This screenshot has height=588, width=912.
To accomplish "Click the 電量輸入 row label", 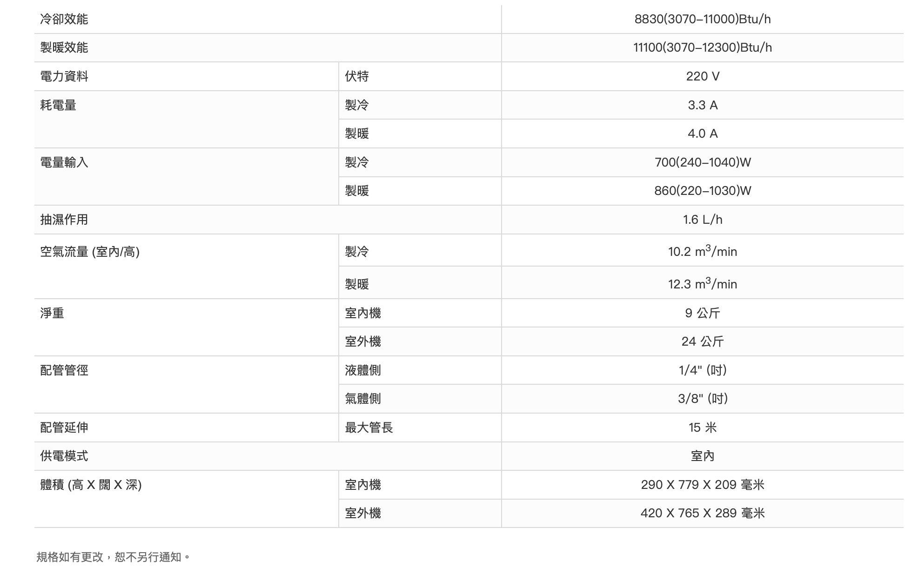I will [x=64, y=162].
